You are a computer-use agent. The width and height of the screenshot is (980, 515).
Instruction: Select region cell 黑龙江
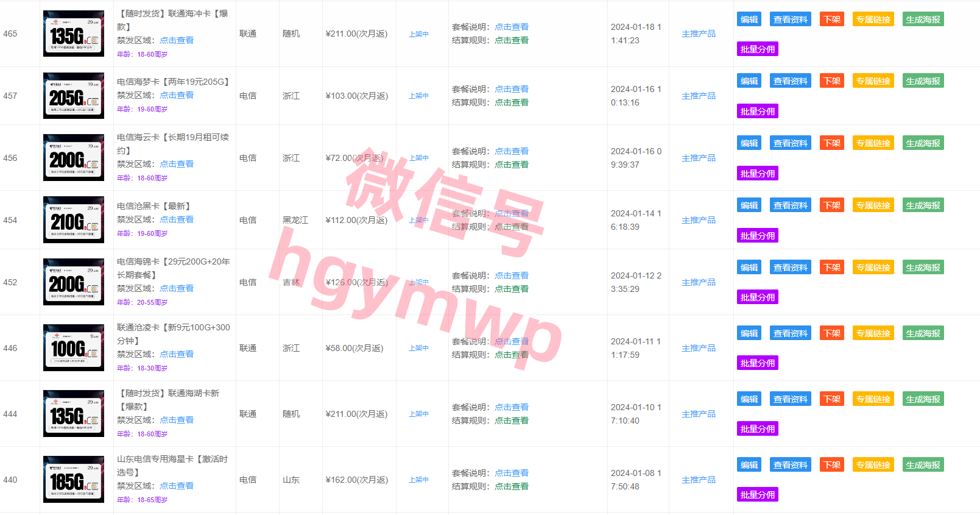[x=295, y=220]
